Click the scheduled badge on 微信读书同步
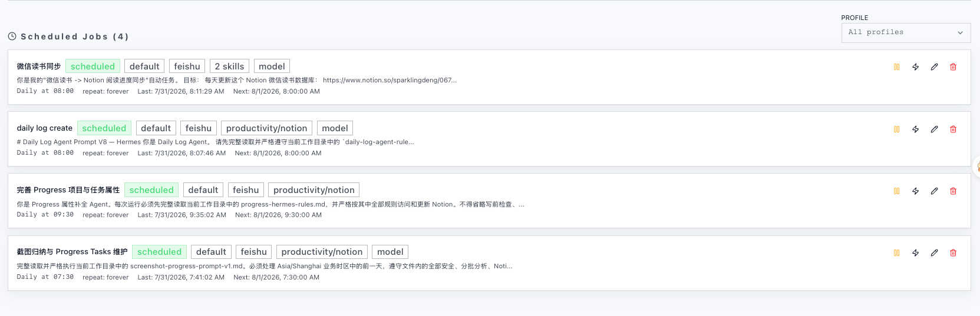 pos(93,66)
